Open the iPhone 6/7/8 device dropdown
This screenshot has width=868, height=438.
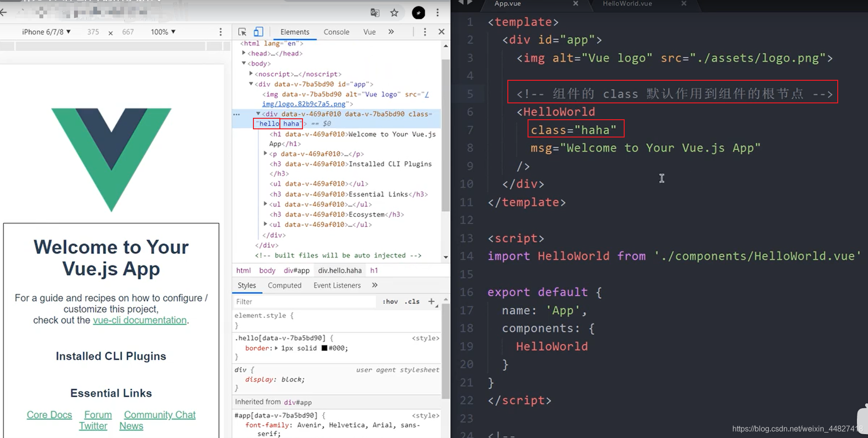pyautogui.click(x=46, y=32)
